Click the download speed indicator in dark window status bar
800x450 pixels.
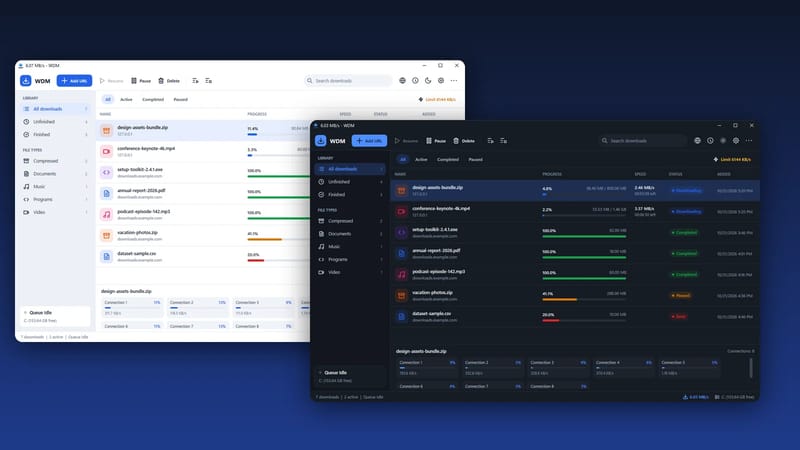tap(696, 397)
